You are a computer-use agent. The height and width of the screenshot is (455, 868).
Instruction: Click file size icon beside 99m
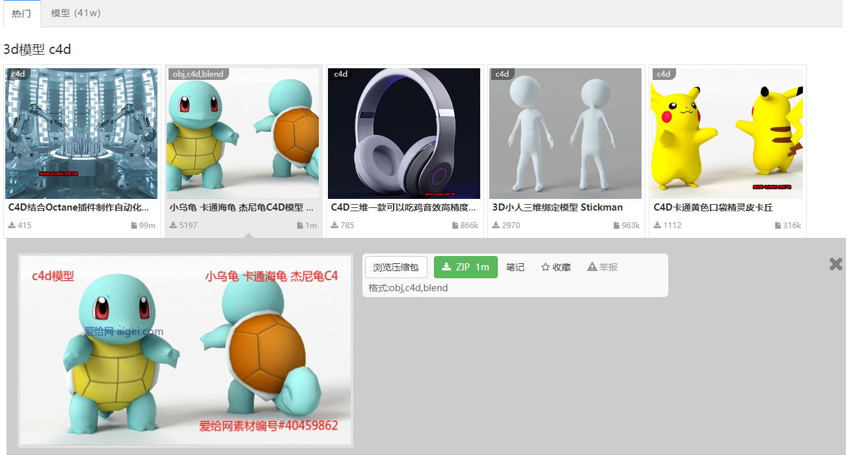(134, 226)
